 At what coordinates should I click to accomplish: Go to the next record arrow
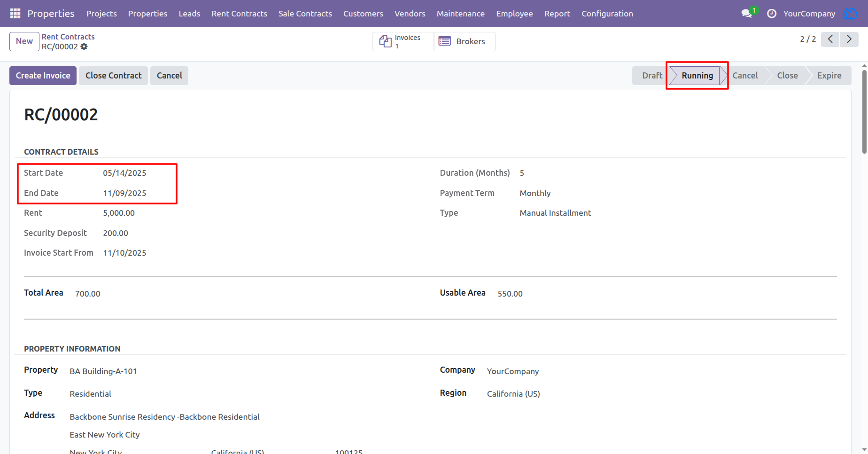tap(849, 39)
